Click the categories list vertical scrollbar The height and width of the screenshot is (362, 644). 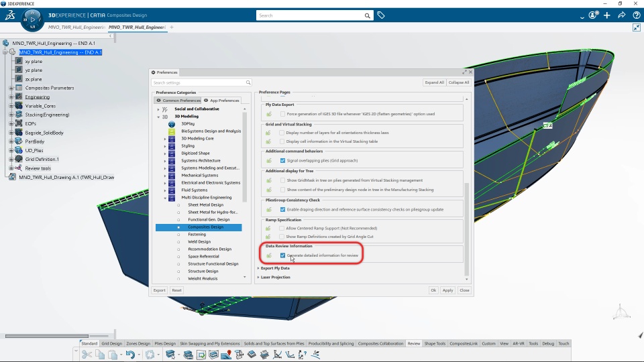click(x=244, y=157)
